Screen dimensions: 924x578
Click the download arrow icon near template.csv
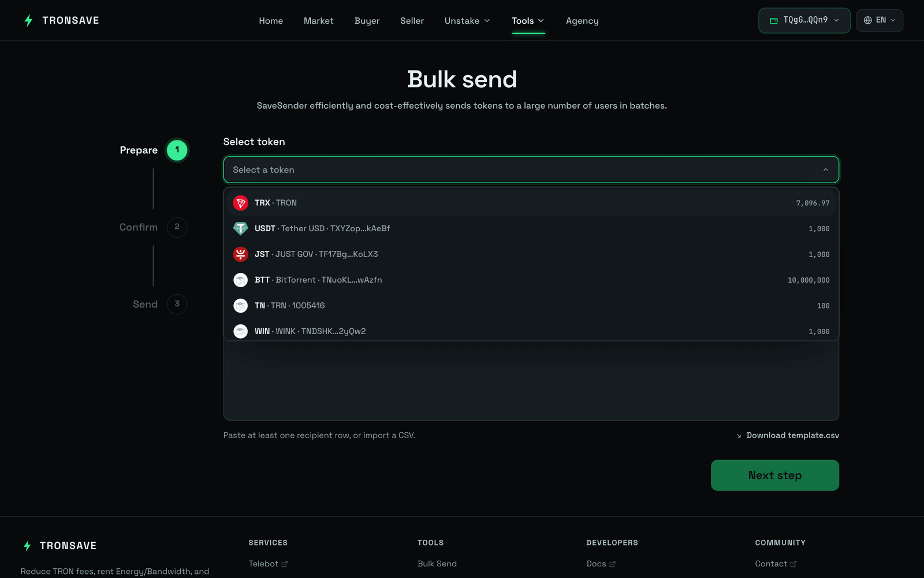(x=739, y=436)
